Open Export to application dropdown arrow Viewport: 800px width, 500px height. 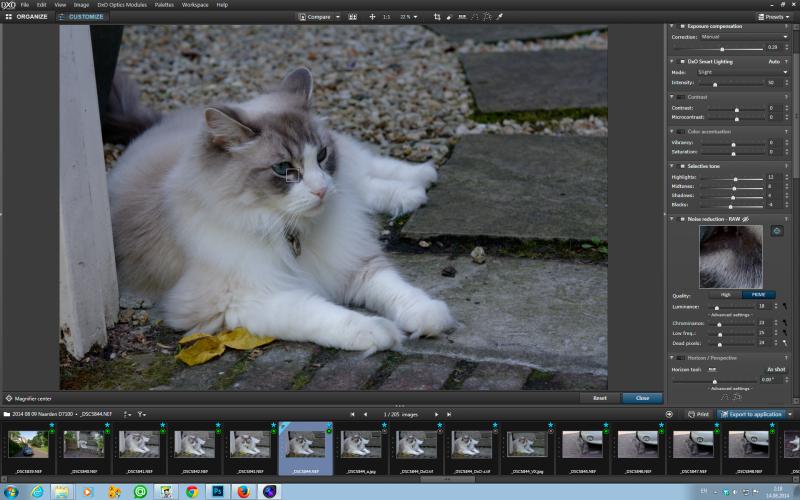coord(790,414)
